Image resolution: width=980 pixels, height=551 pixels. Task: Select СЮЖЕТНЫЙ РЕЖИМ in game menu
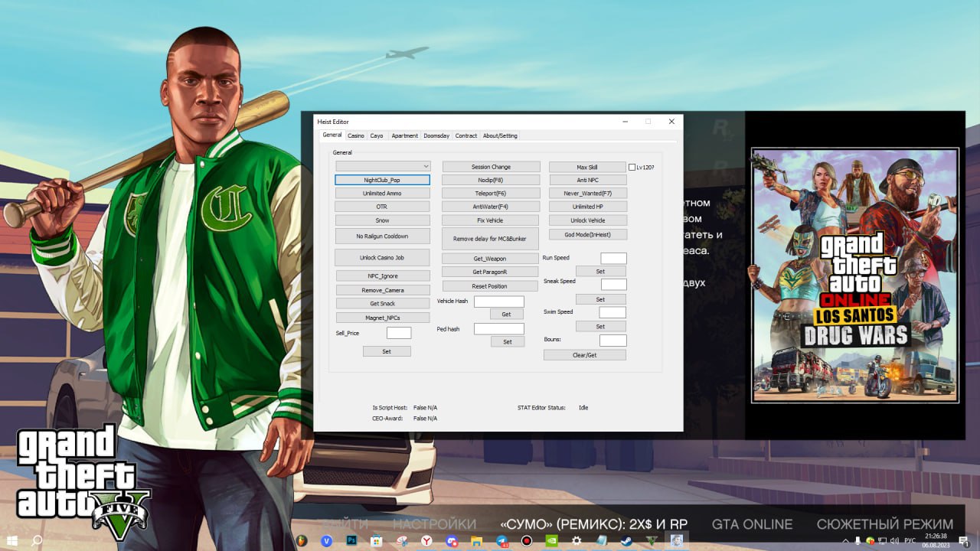(x=886, y=524)
